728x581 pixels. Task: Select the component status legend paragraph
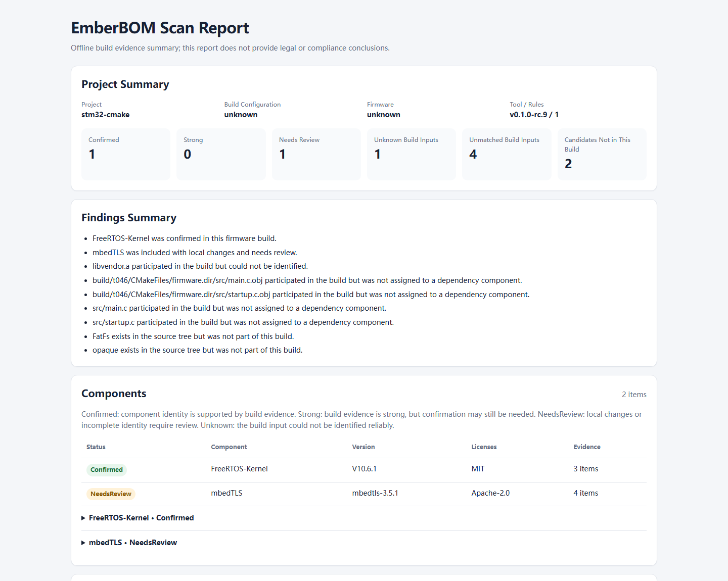(x=362, y=420)
